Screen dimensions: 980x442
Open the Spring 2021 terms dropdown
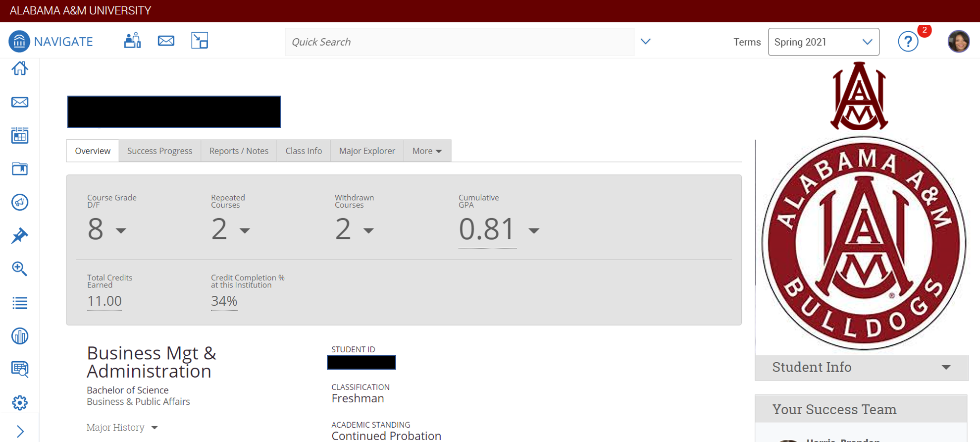click(x=823, y=42)
